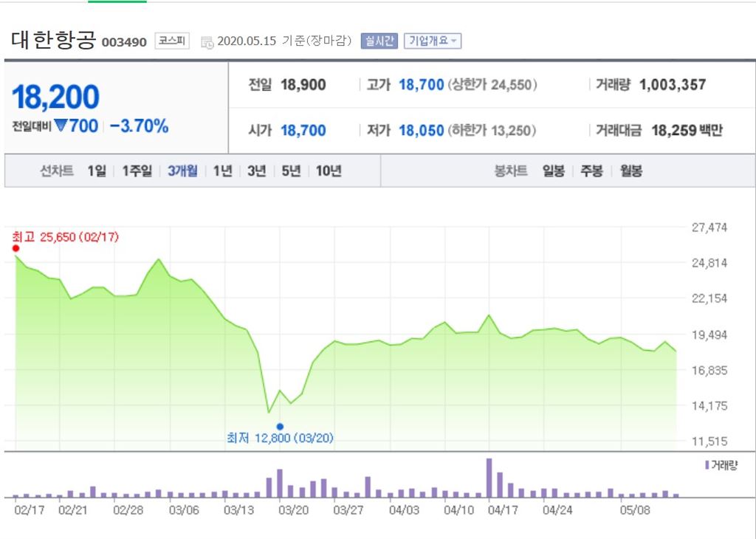
Task: Click the 16,835 price axis label
Action: [x=709, y=370]
